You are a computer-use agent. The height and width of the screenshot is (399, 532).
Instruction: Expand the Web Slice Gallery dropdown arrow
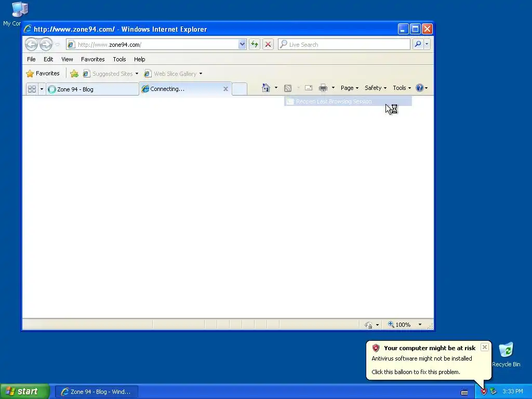(x=201, y=74)
